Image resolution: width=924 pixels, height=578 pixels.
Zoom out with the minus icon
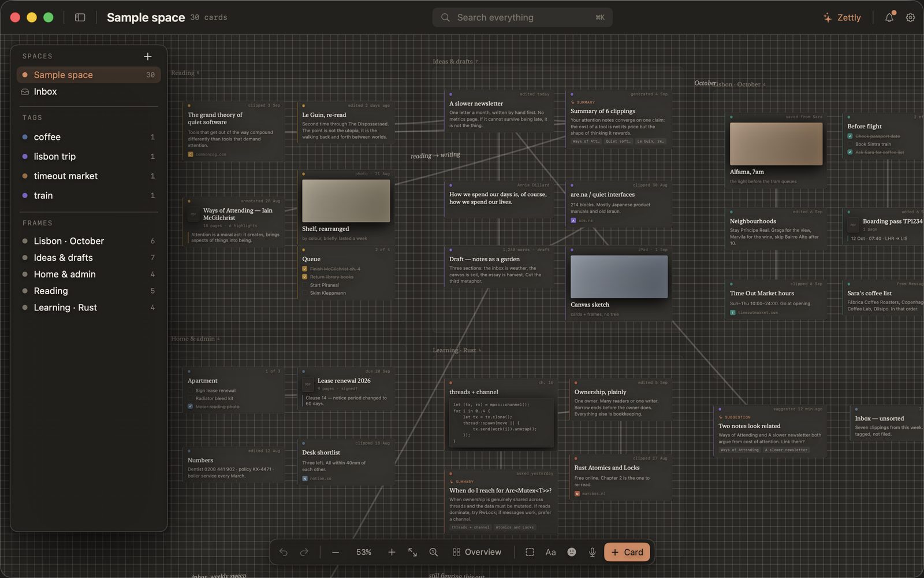336,552
